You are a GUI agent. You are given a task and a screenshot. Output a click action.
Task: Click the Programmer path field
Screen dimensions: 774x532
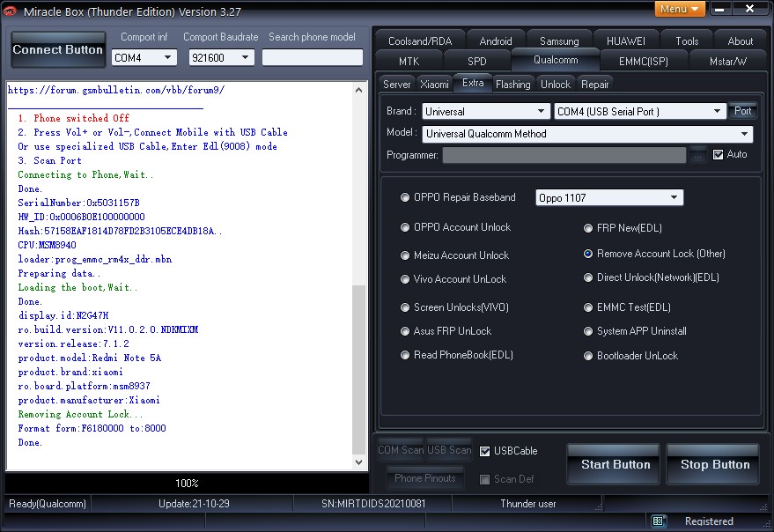pyautogui.click(x=564, y=155)
